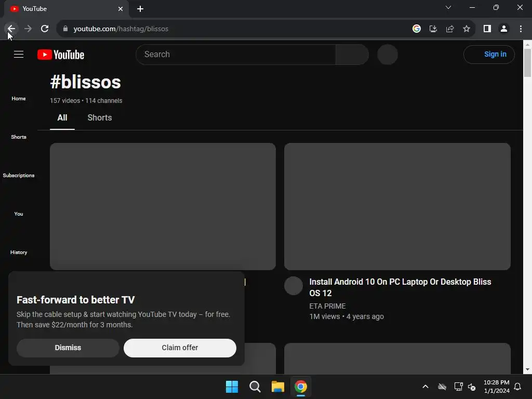Visit the ETA PRIME channel
Image resolution: width=532 pixels, height=399 pixels.
327,306
